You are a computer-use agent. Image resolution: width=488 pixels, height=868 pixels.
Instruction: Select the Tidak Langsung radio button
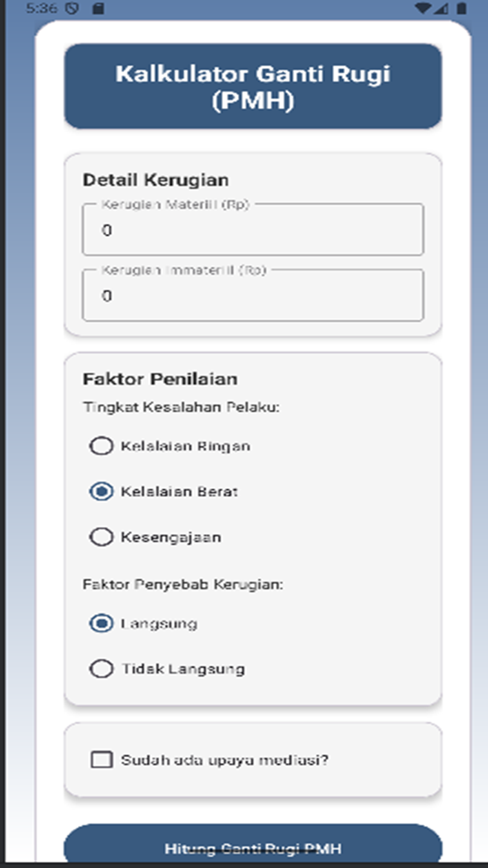101,669
